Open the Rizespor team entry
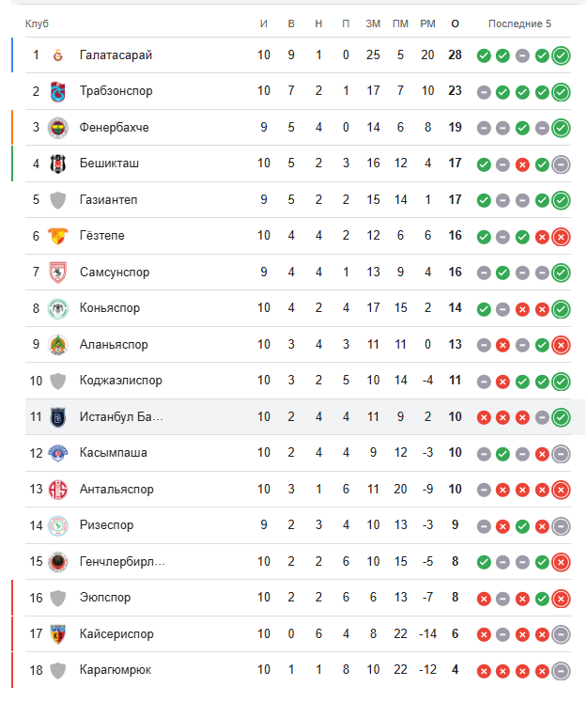This screenshot has height=702, width=588. click(x=109, y=525)
